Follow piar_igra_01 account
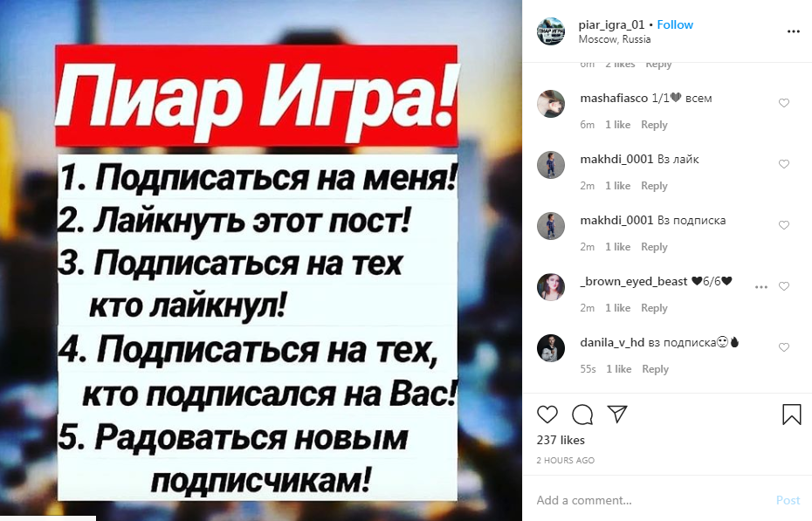The image size is (812, 521). pyautogui.click(x=675, y=24)
